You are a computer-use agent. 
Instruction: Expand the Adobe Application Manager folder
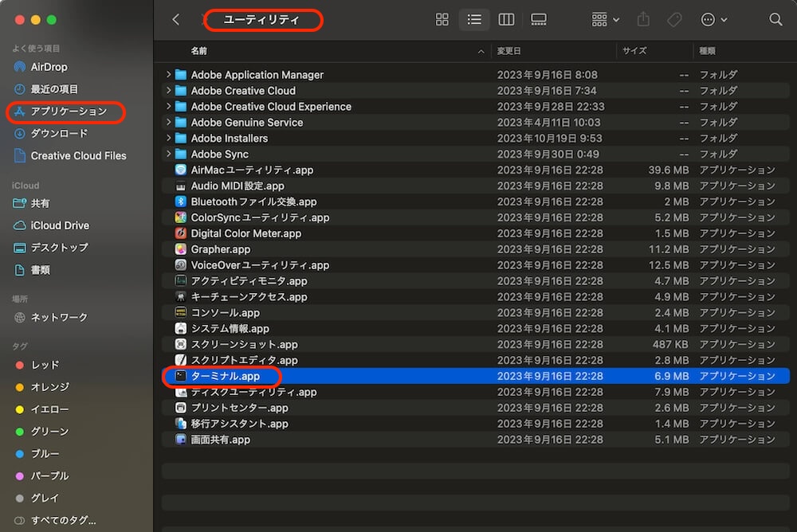coord(168,75)
